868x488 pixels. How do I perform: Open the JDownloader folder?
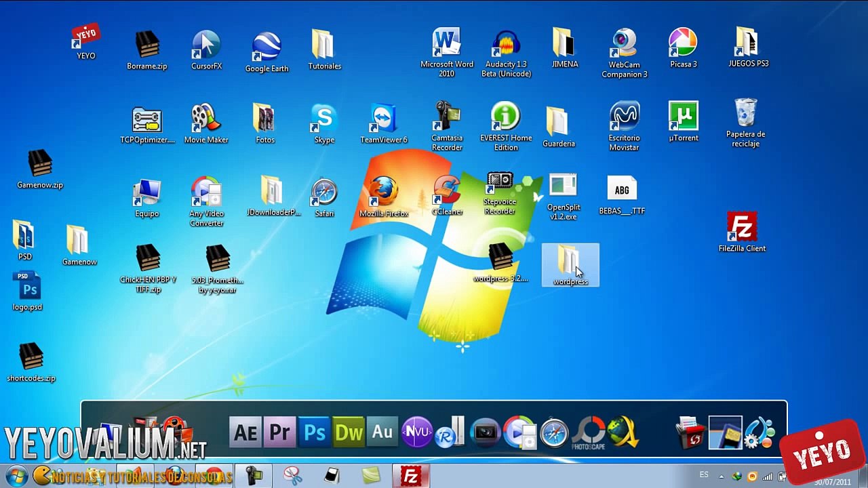coord(273,197)
